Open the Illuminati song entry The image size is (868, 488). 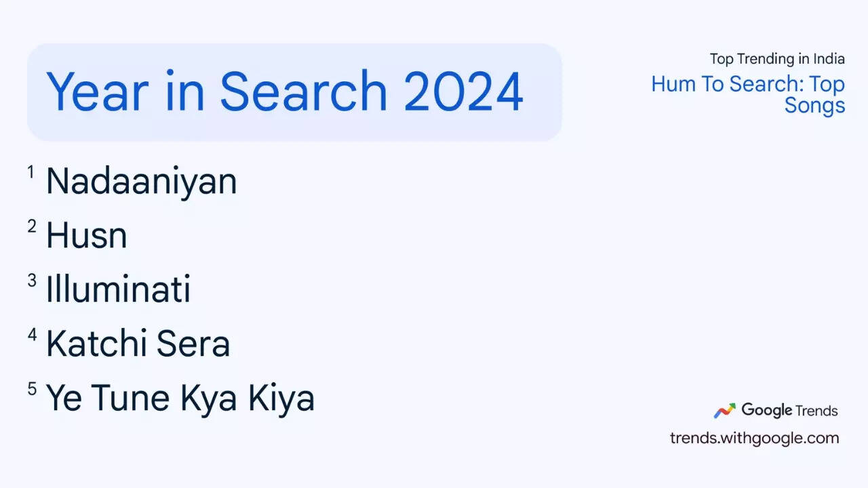pyautogui.click(x=118, y=289)
